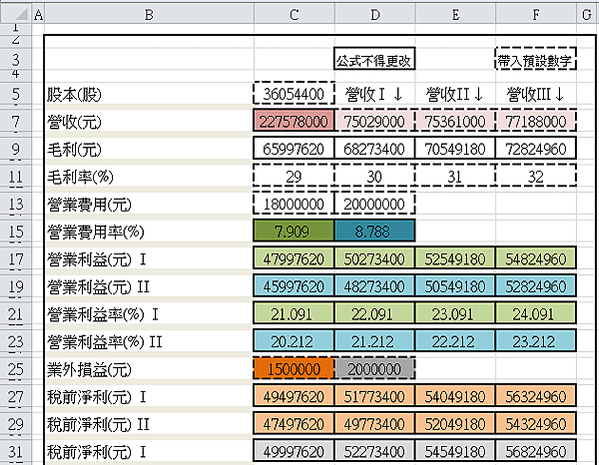The image size is (599, 465).
Task: Click the 帶入預設數字 dashed box
Action: [536, 59]
